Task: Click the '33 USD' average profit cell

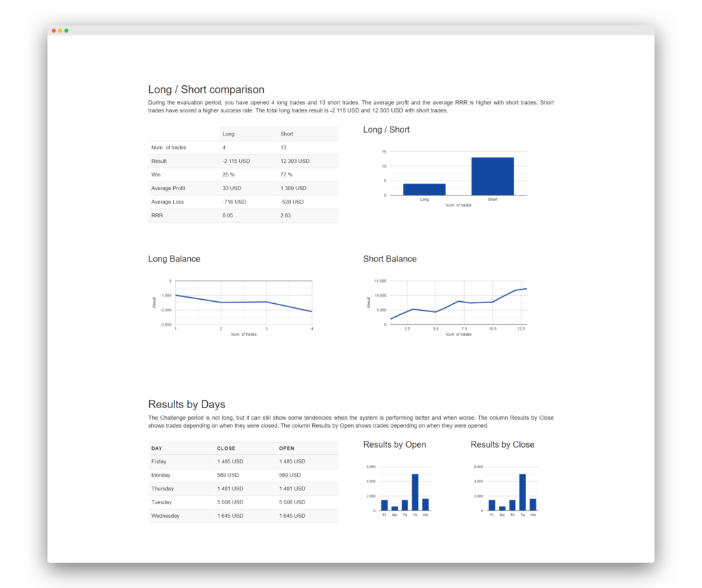Action: [232, 189]
